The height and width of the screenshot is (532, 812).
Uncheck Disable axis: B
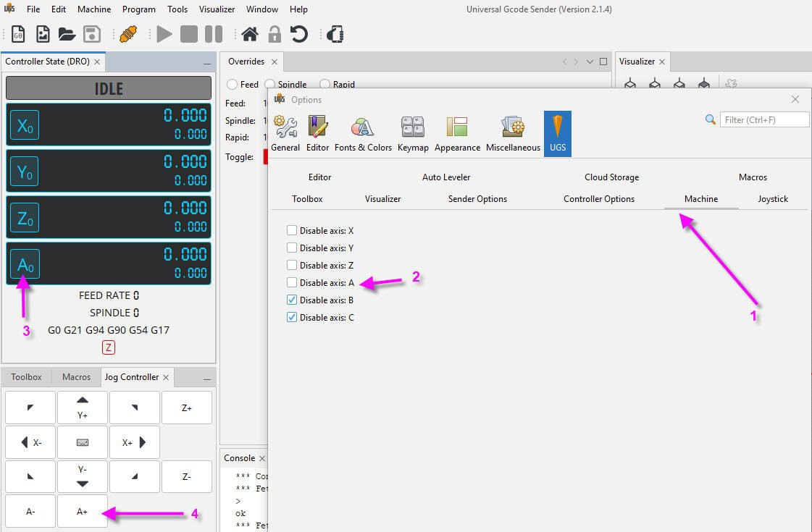[x=292, y=300]
